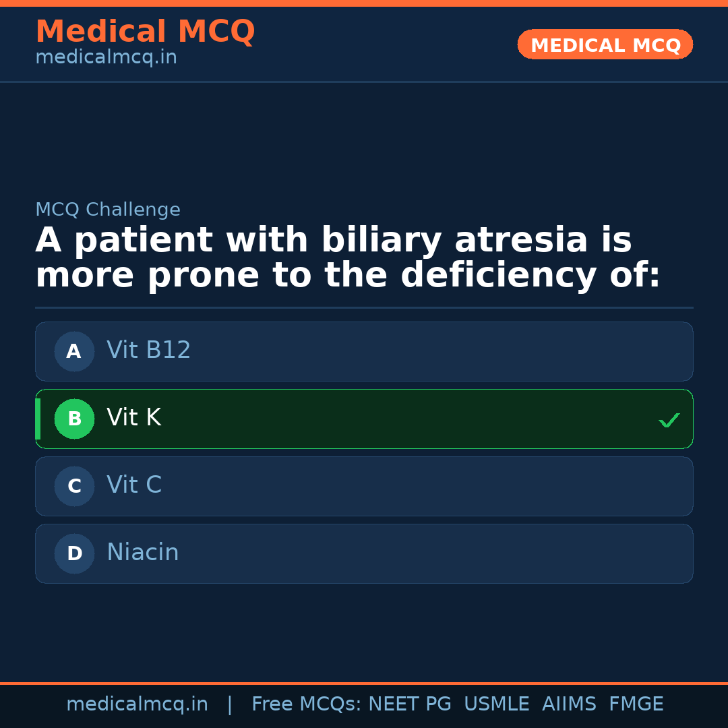Choose the Niacin answer option

pyautogui.click(x=364, y=553)
